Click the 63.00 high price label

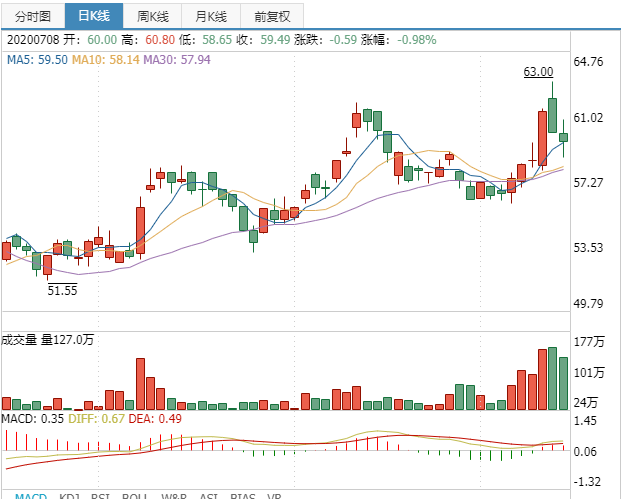pos(538,72)
